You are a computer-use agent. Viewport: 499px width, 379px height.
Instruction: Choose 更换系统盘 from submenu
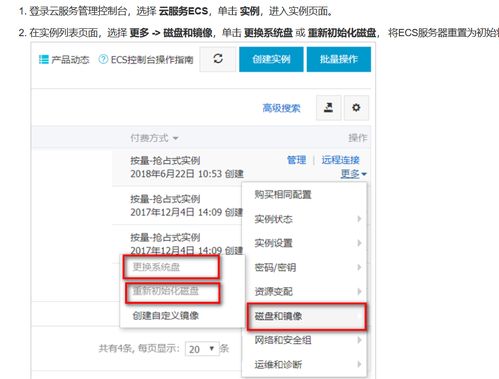coord(171,267)
